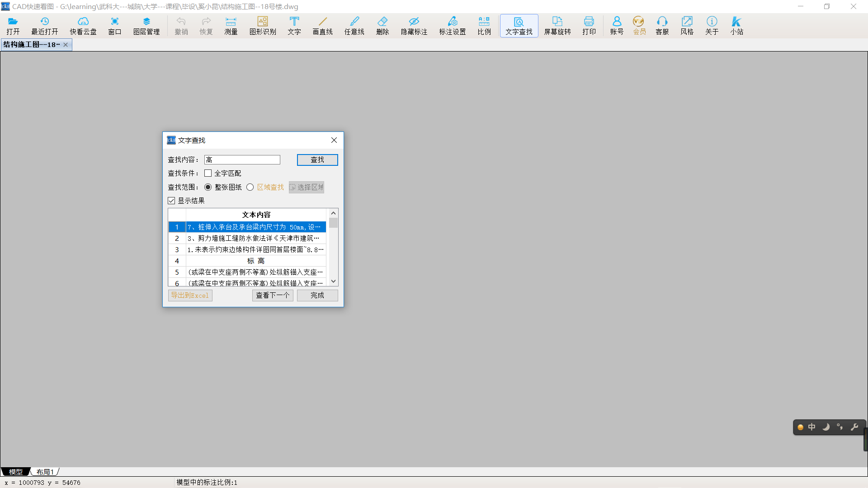Select result row 3 about 约束边缘构件

(x=247, y=249)
